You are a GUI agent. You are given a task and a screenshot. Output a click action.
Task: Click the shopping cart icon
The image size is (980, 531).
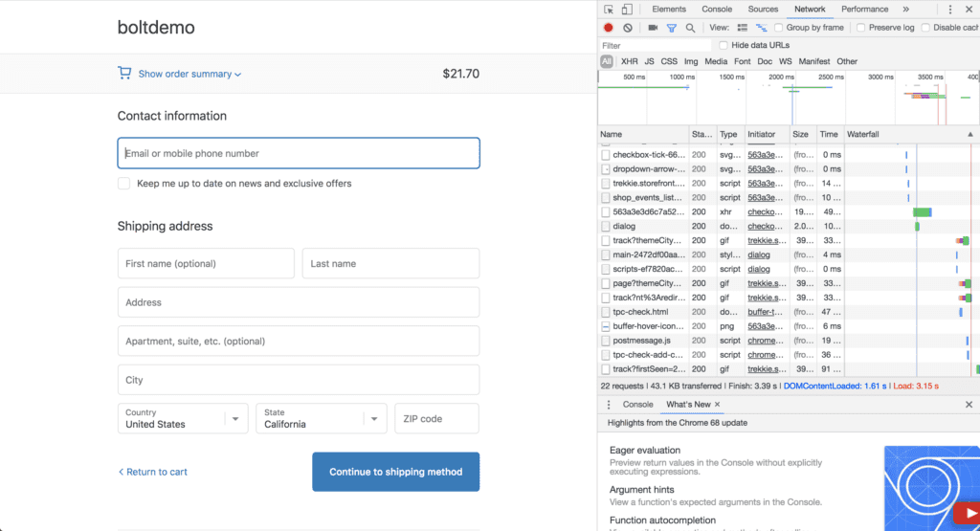coord(124,73)
